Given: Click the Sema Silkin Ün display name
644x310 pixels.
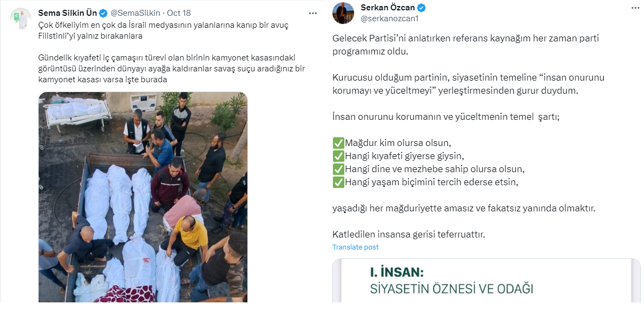Looking at the screenshot, I should click(68, 13).
